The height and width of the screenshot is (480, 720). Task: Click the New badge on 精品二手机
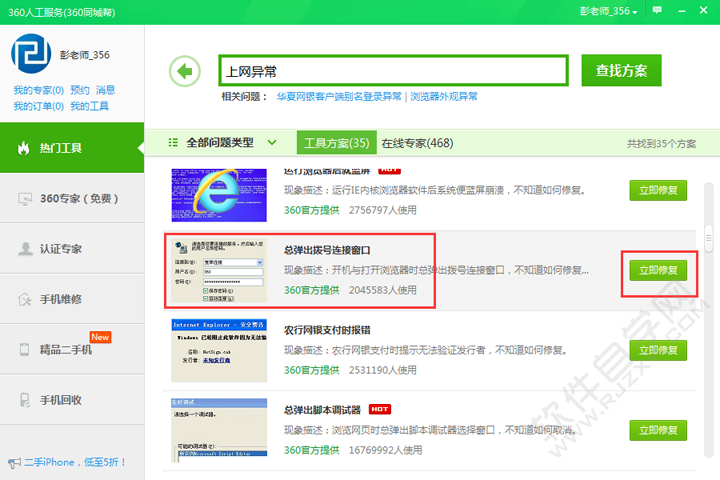[x=100, y=337]
